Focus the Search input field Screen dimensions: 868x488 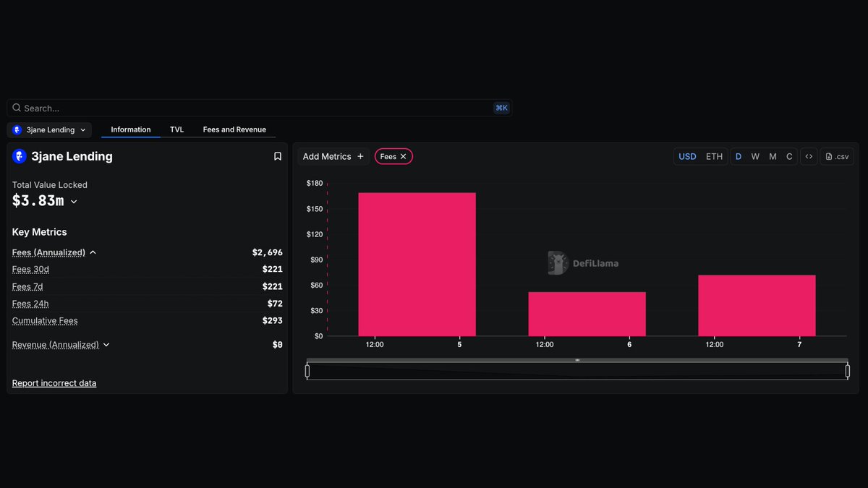259,108
